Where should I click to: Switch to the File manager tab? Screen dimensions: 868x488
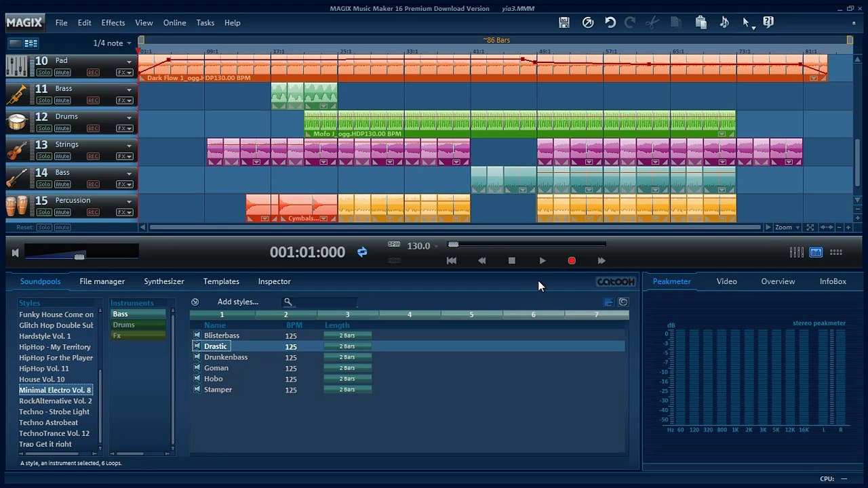click(x=102, y=281)
